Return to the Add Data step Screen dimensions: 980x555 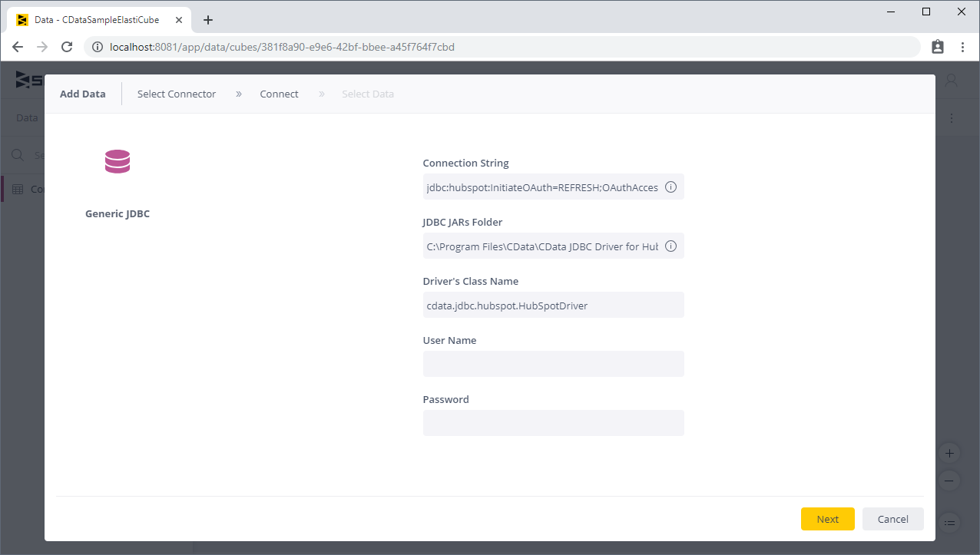point(82,94)
